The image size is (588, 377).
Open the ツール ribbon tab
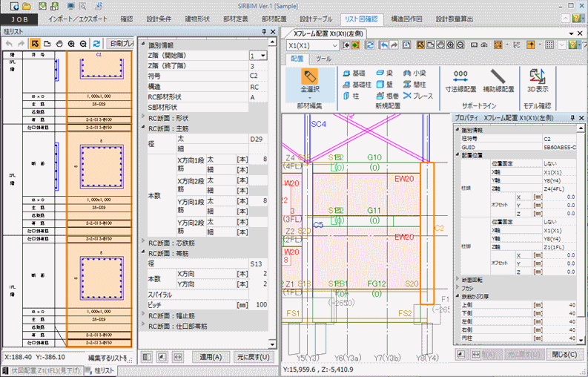pyautogui.click(x=323, y=58)
